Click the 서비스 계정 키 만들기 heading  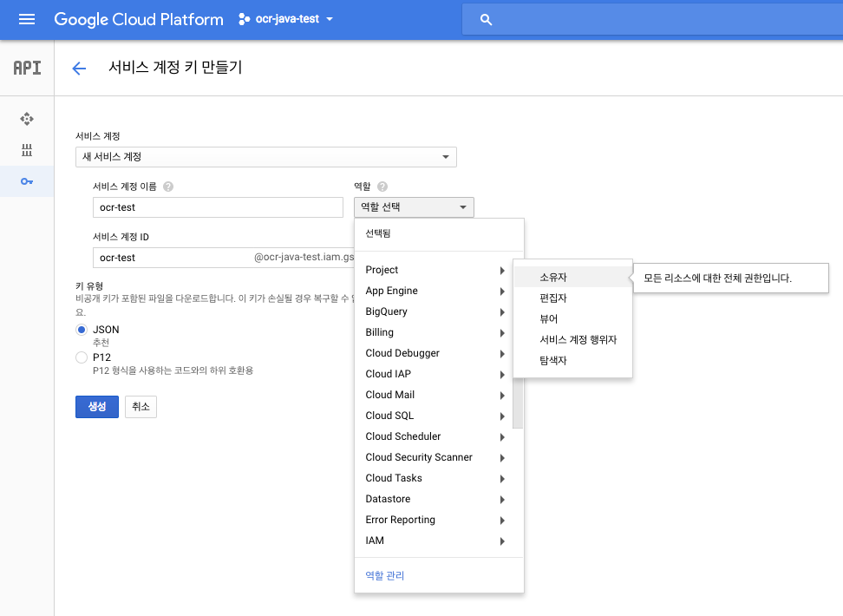tap(175, 68)
